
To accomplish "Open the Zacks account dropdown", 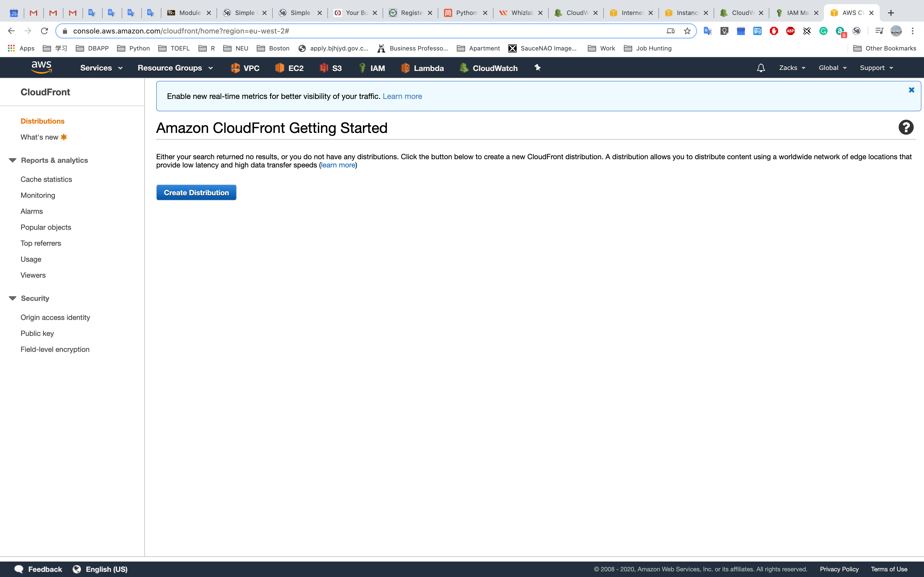I will tap(792, 68).
